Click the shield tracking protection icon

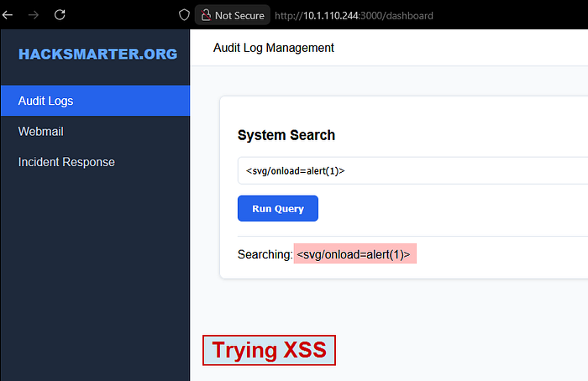[x=184, y=15]
